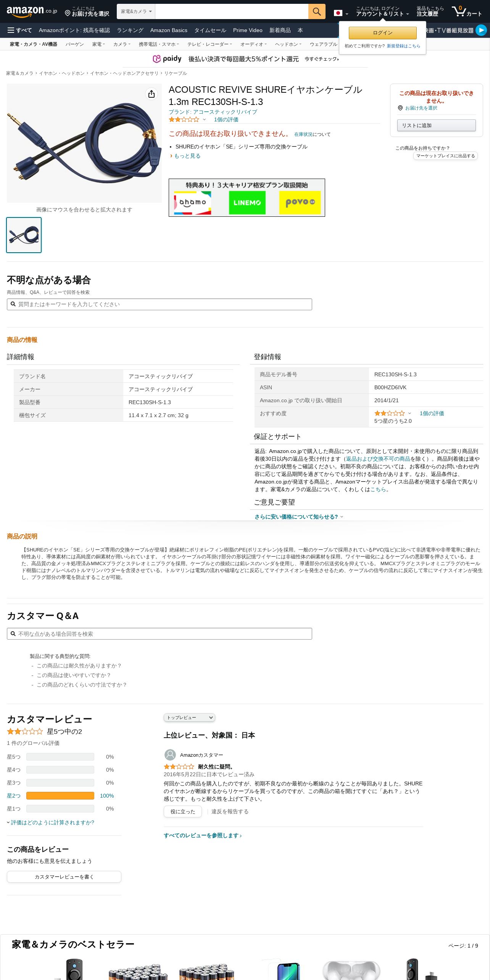Click the orange search magnifier button
Image resolution: width=490 pixels, height=980 pixels.
317,11
